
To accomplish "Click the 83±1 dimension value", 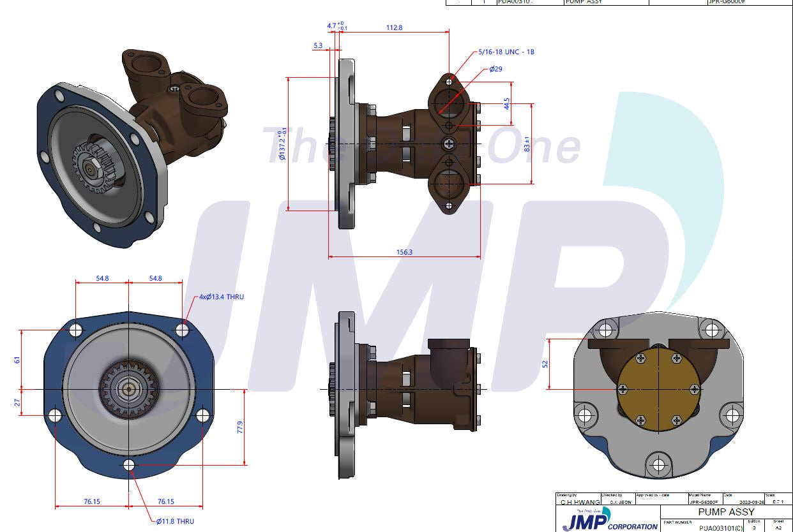I will (526, 144).
